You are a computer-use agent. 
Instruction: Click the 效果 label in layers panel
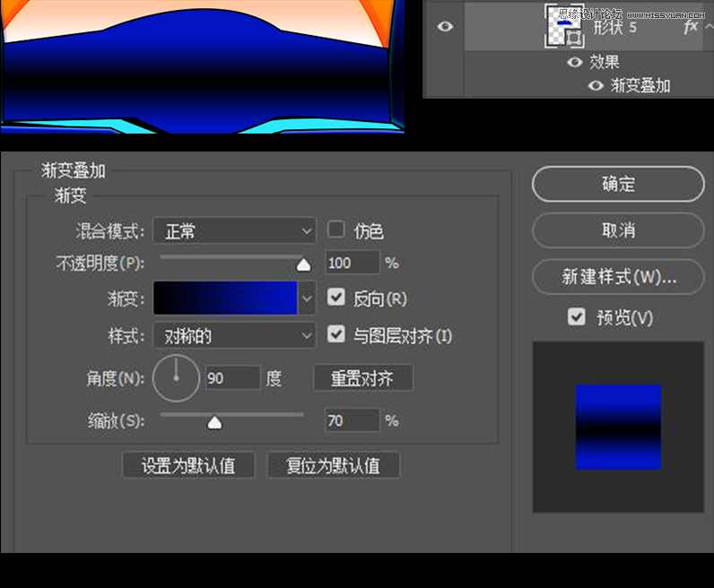pos(605,62)
